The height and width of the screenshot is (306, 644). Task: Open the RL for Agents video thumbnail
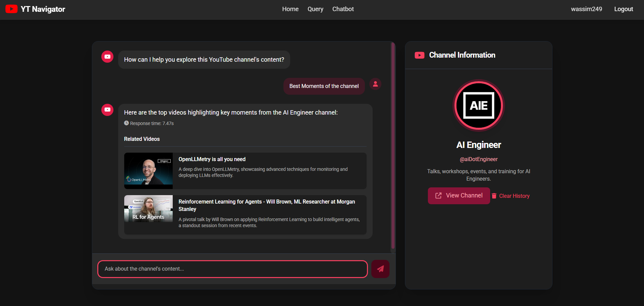(148, 209)
